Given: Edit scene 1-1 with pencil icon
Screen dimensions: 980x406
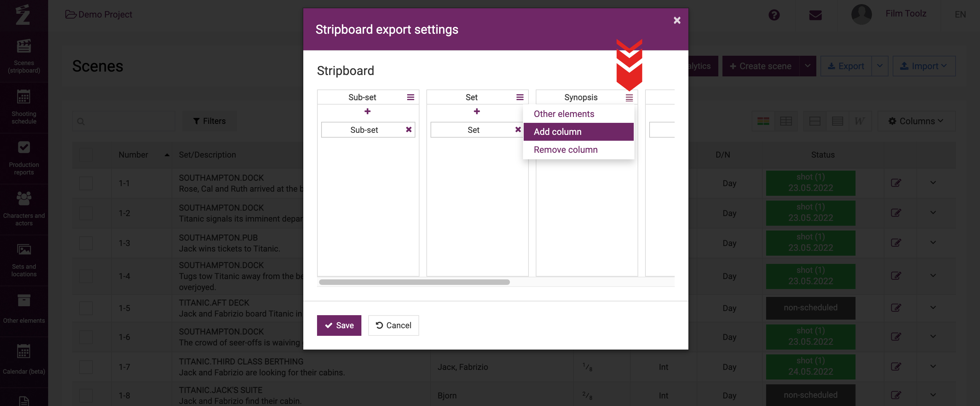Looking at the screenshot, I should (896, 183).
